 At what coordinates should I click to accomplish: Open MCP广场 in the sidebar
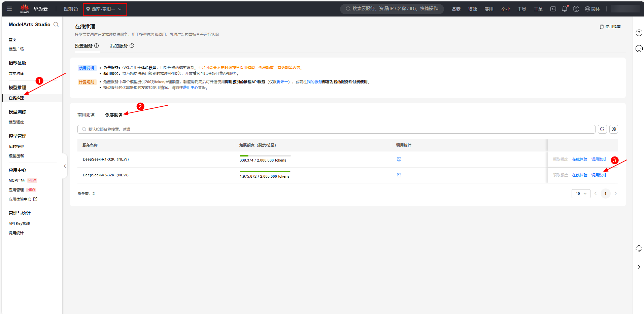(16, 180)
